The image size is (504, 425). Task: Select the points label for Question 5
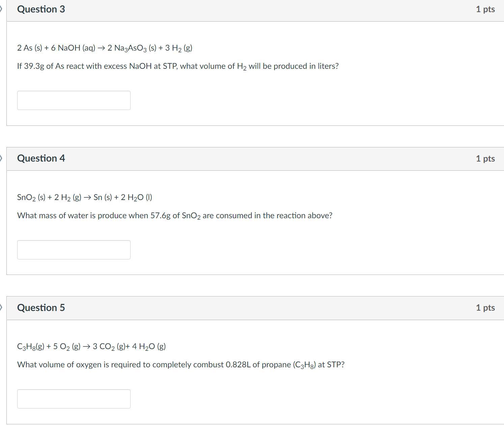tap(485, 308)
